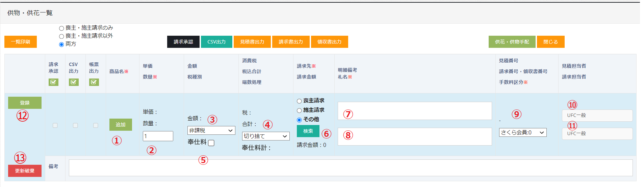Click the green check icon under 請求承認

[53, 82]
